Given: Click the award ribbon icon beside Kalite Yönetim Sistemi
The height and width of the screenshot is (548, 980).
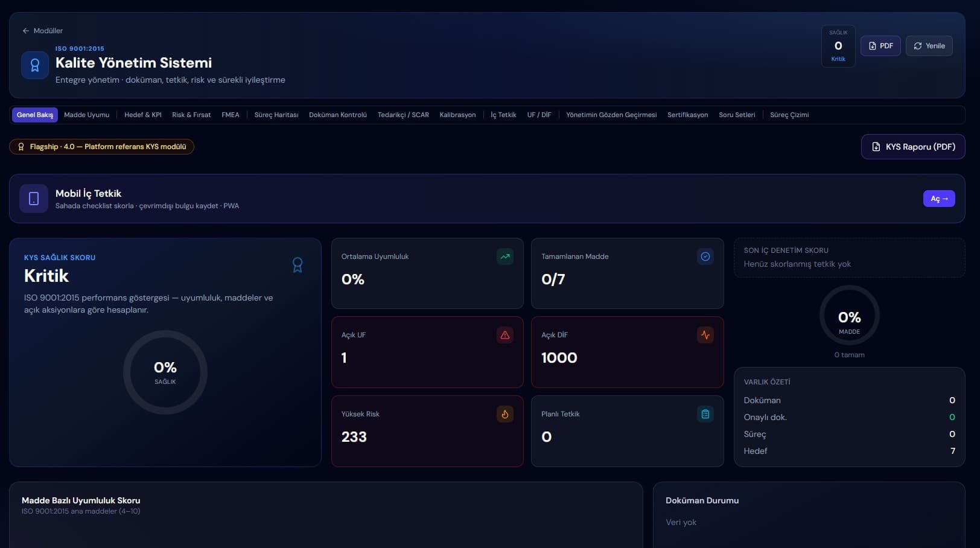Looking at the screenshot, I should pyautogui.click(x=35, y=65).
